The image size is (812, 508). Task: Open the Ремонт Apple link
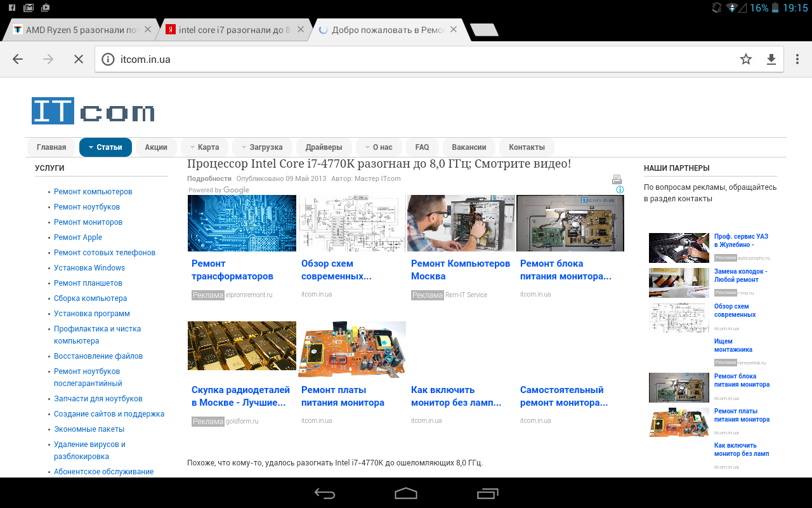point(78,237)
